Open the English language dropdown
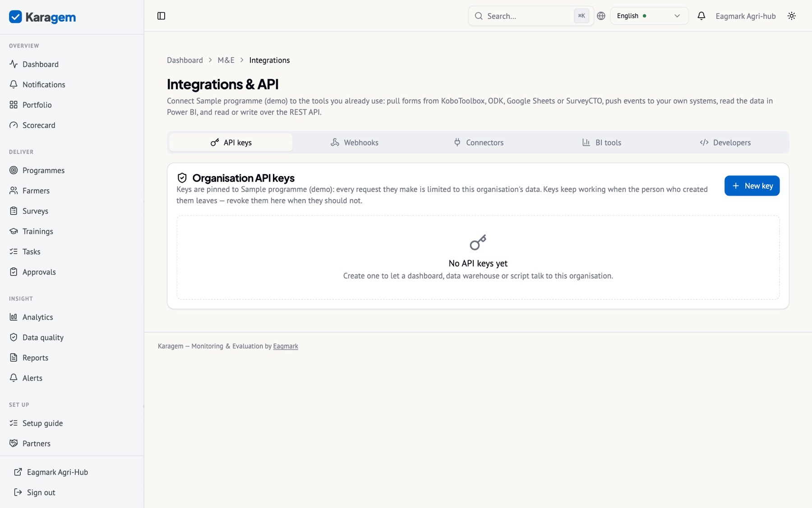The image size is (812, 508). 649,16
